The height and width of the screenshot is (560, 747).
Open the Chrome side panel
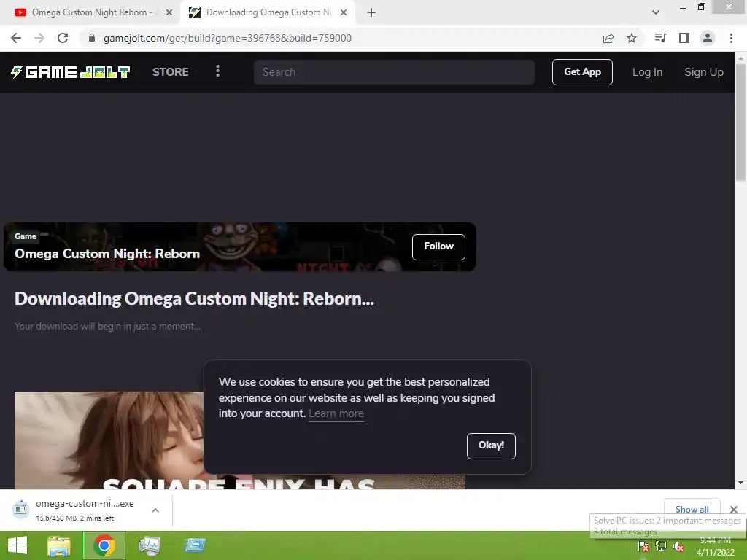(x=684, y=38)
